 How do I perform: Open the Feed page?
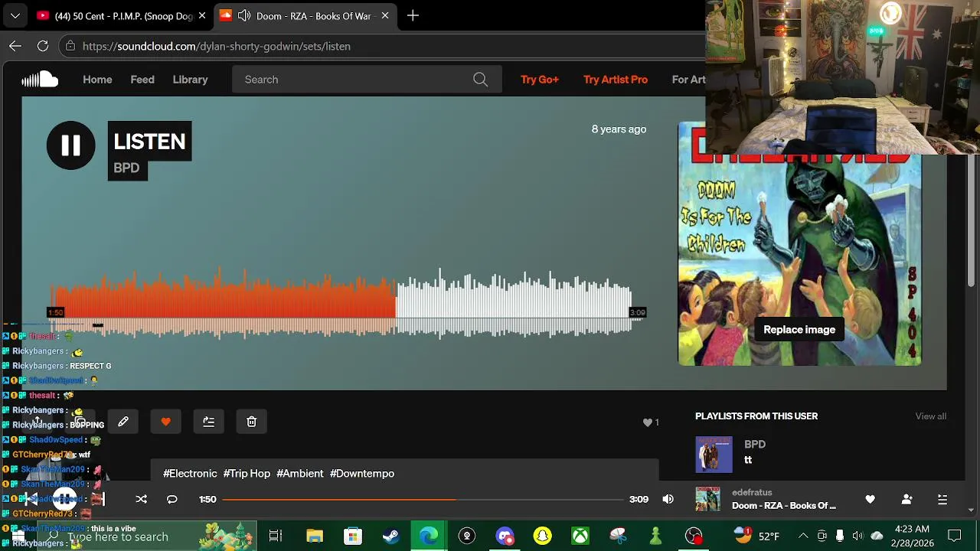click(x=142, y=80)
